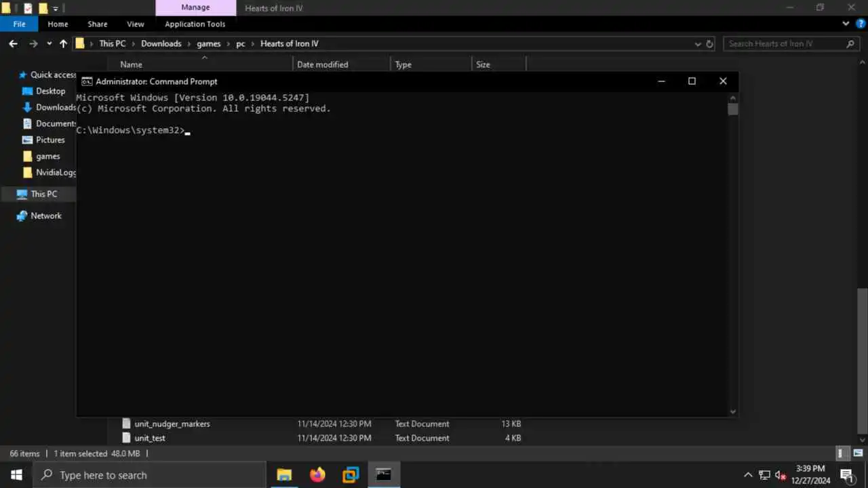Open NvidiaLogging folder in navigation pane
Viewport: 868px width, 488px height.
click(x=50, y=172)
